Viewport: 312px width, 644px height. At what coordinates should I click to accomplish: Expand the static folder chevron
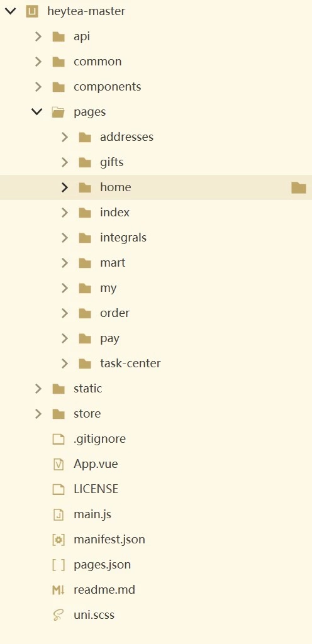pyautogui.click(x=38, y=389)
